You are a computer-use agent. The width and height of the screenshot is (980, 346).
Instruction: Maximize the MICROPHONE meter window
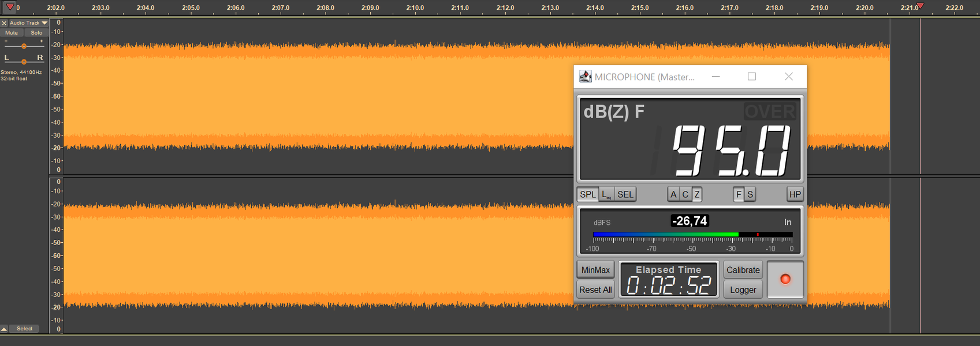(752, 77)
